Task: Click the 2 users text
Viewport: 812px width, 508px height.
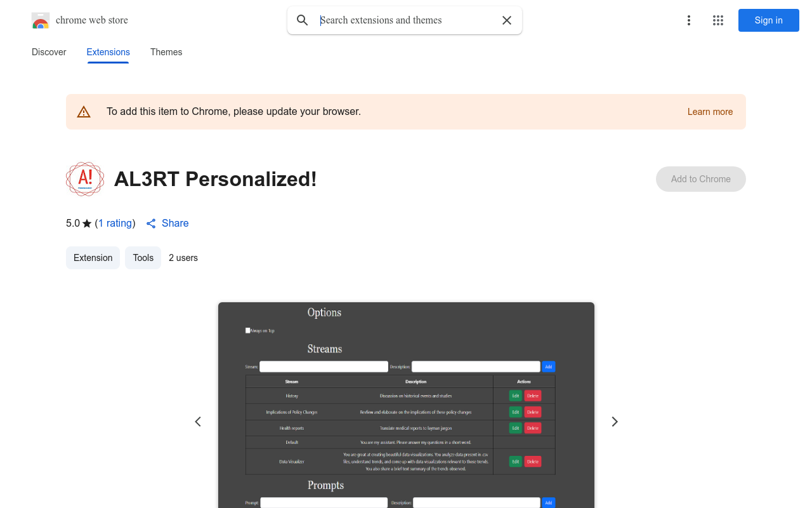Action: coord(183,258)
